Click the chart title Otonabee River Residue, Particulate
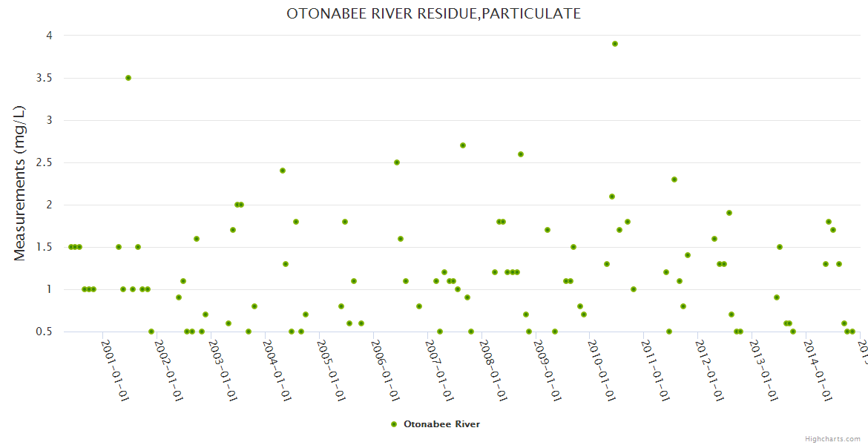This screenshot has height=445, width=868. 433,13
